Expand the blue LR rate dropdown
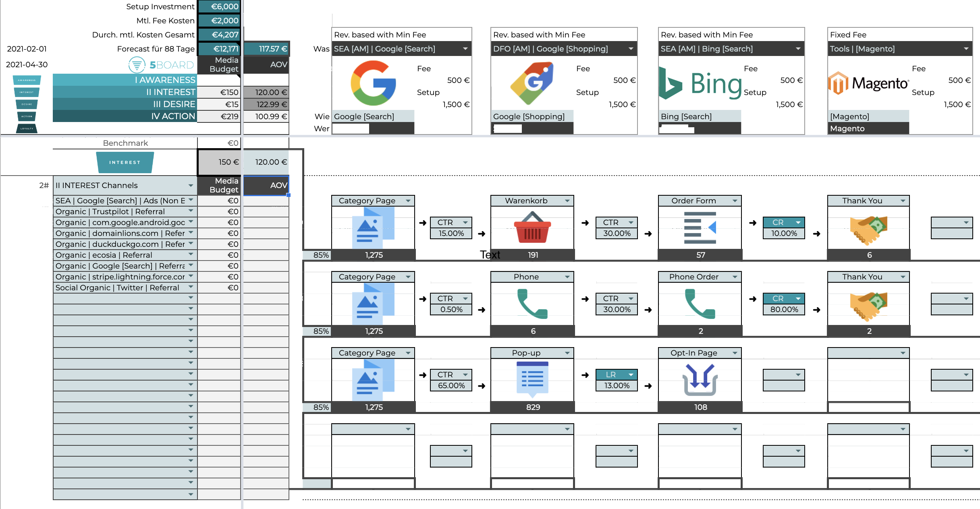This screenshot has width=980, height=509. 631,375
